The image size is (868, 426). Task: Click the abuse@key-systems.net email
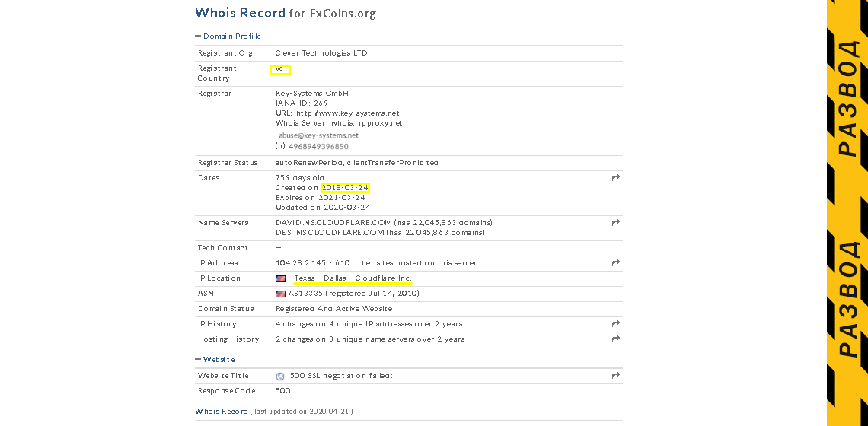[318, 135]
